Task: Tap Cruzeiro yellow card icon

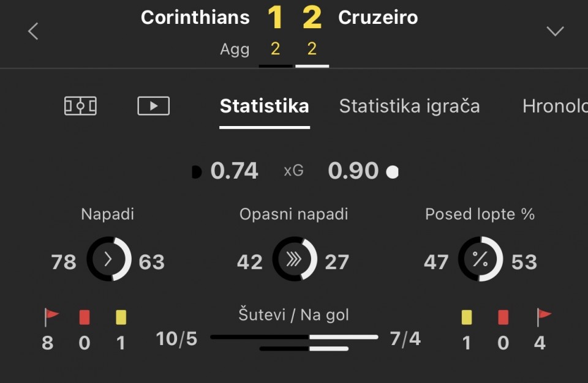Action: [x=467, y=317]
